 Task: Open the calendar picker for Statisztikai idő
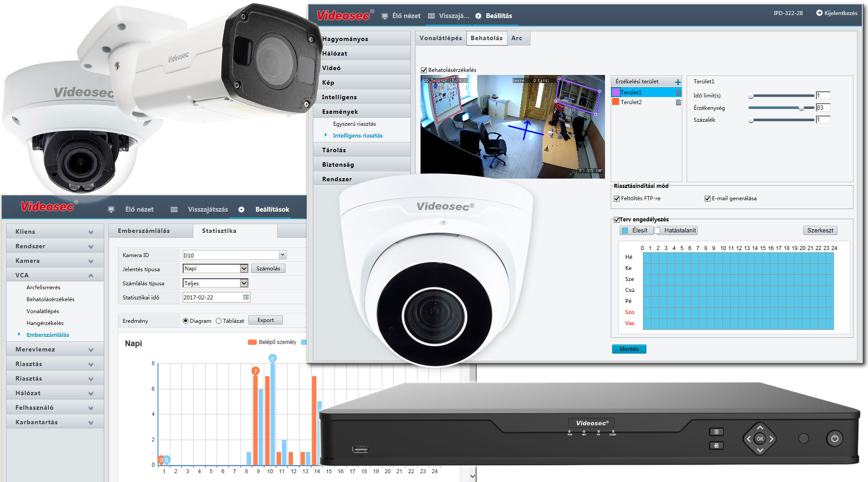[246, 298]
